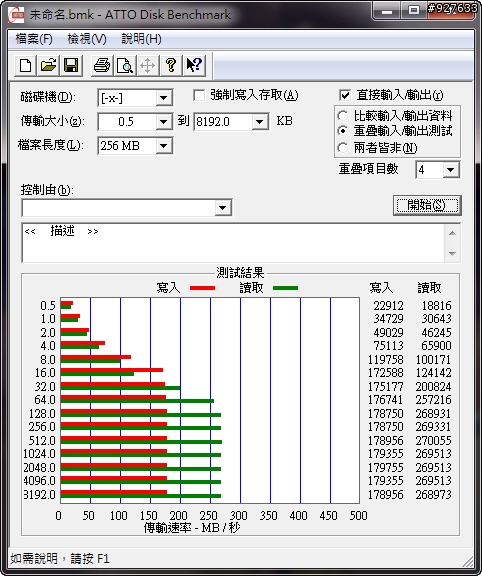Enable 強制寫入存取 checkbox

pos(199,96)
